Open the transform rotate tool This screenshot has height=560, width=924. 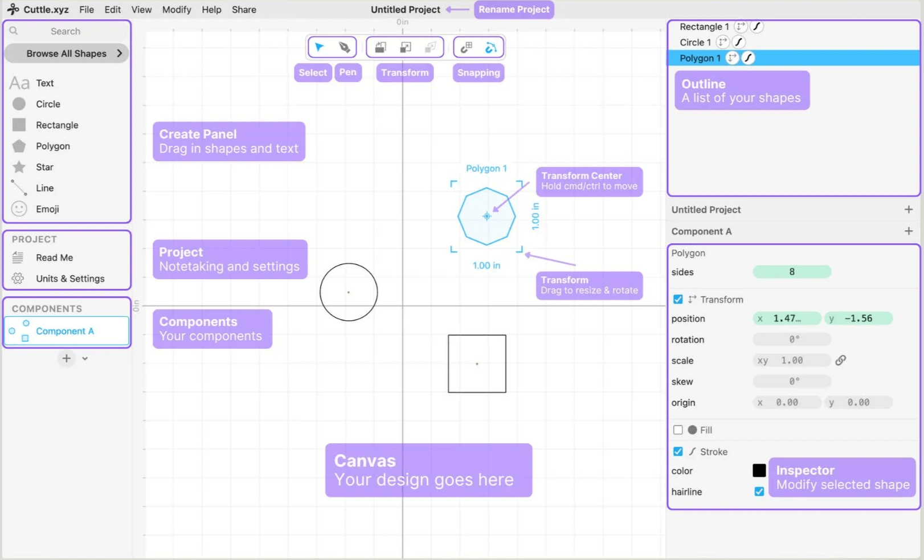click(x=381, y=47)
